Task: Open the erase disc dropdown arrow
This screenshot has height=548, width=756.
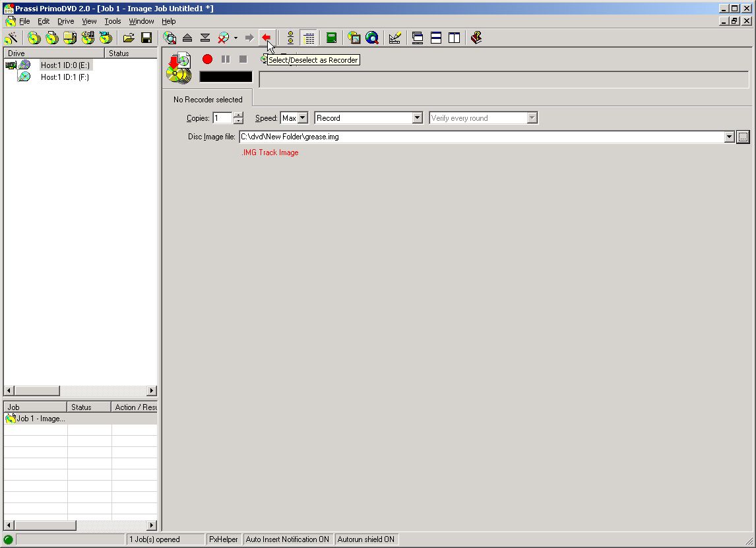Action: tap(236, 38)
